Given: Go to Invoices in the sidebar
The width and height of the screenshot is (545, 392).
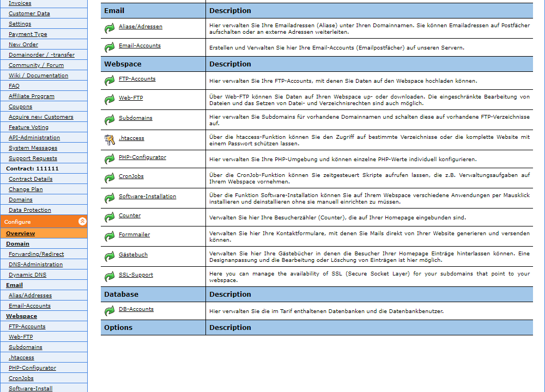Looking at the screenshot, I should (20, 3).
